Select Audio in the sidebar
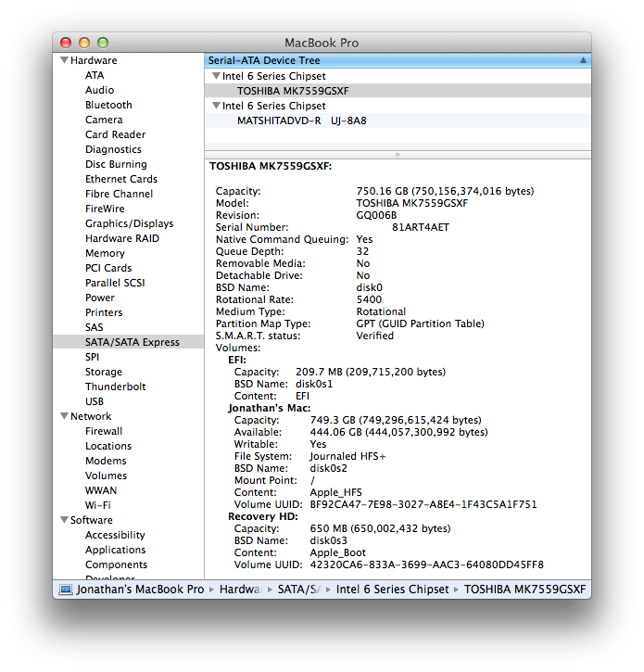644x672 pixels. 99,90
